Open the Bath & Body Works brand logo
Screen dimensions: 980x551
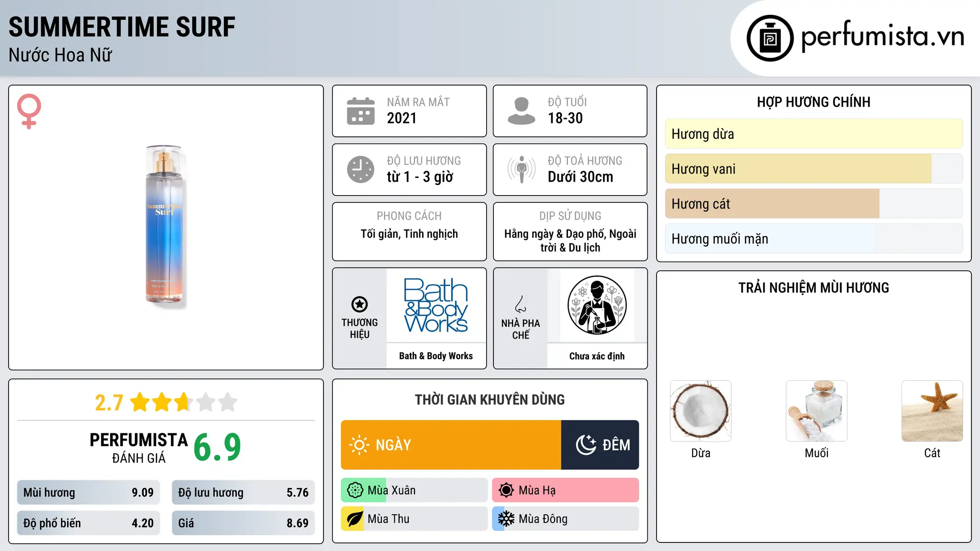click(x=436, y=305)
